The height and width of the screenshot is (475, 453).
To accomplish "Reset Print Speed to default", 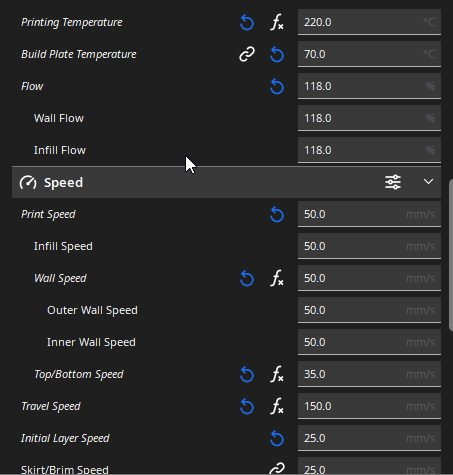I will click(277, 215).
